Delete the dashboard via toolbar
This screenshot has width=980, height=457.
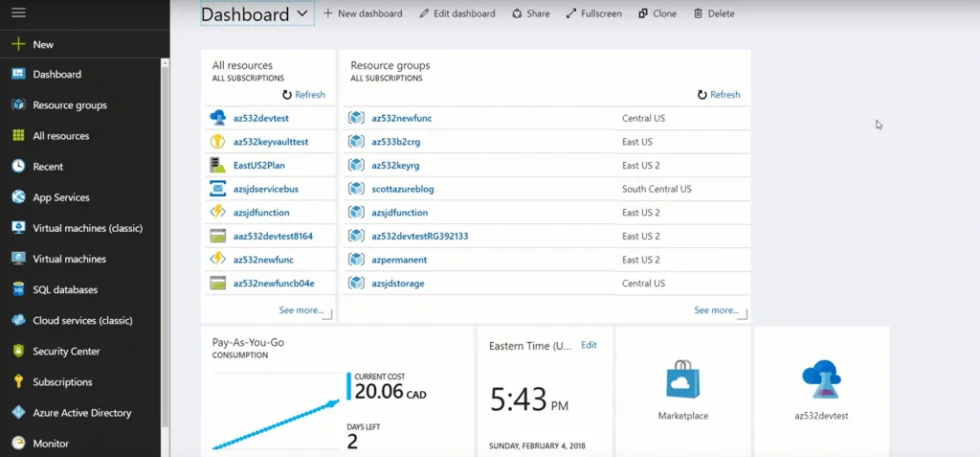(x=714, y=13)
